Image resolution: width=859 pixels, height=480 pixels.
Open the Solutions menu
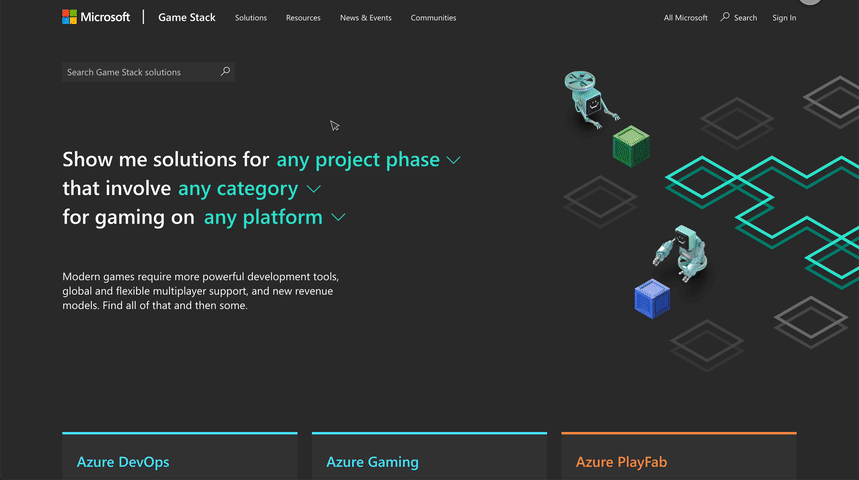(x=251, y=18)
